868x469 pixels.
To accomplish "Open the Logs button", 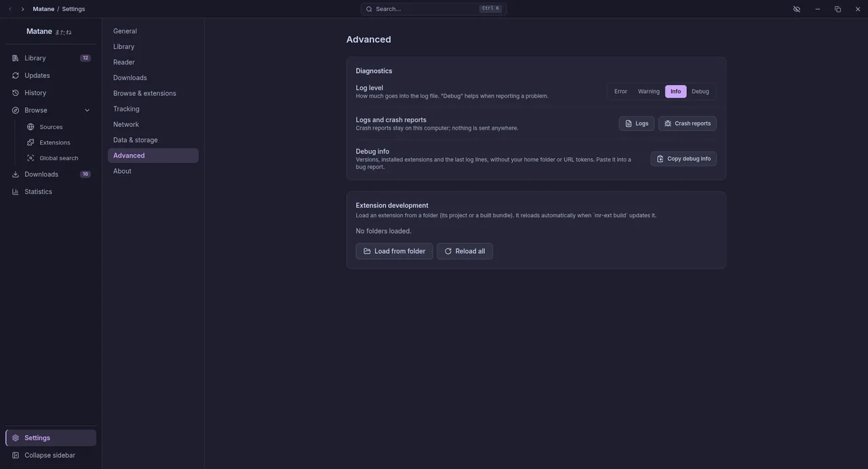I will tap(637, 124).
